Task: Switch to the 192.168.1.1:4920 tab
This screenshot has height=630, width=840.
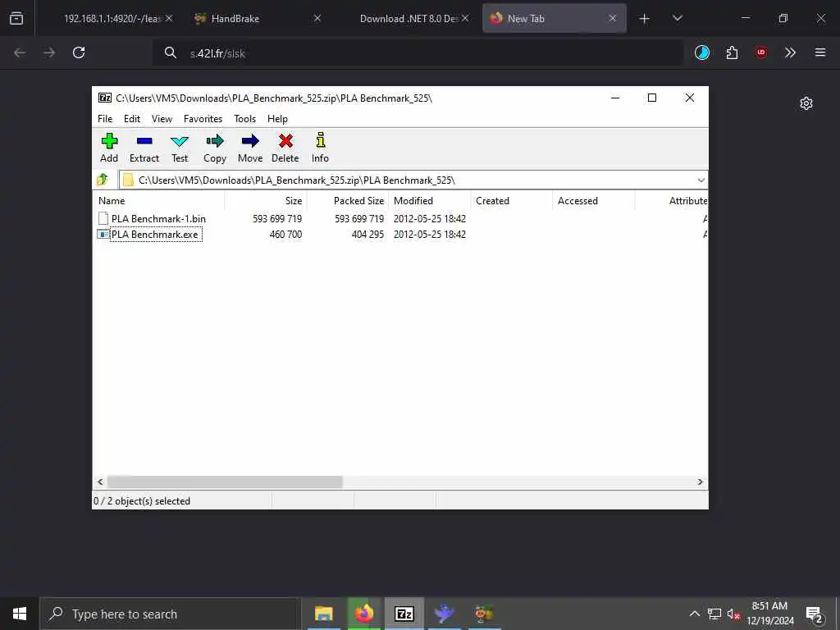Action: 113,18
